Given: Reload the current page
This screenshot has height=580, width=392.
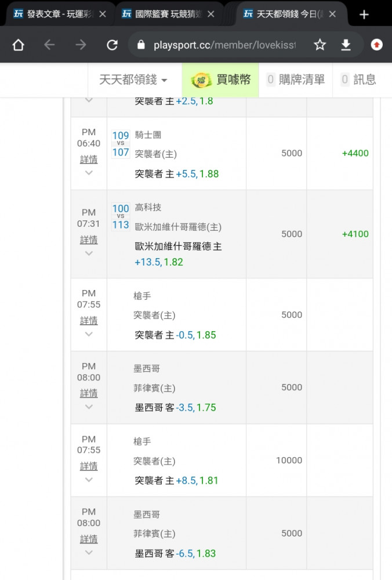Looking at the screenshot, I should 112,45.
